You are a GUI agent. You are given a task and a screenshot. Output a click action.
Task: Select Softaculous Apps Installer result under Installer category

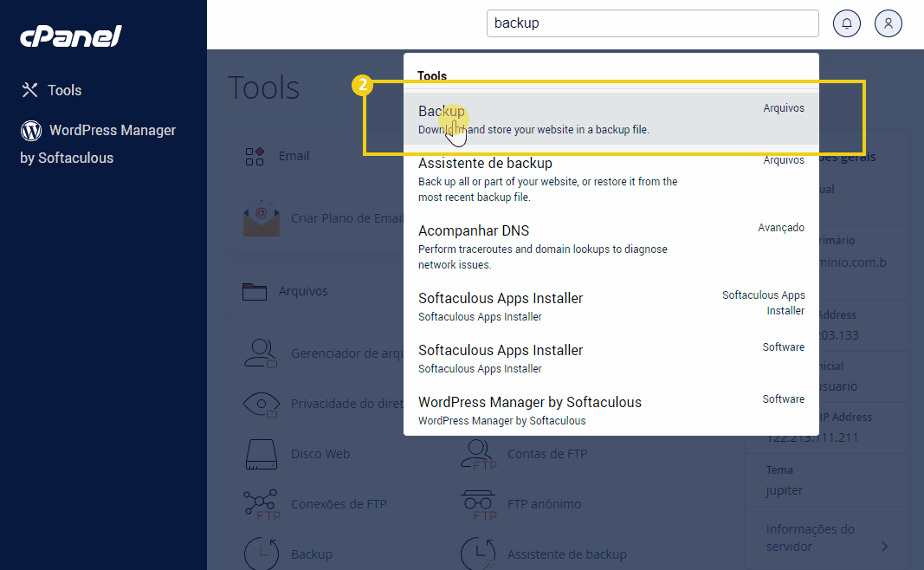[611, 307]
